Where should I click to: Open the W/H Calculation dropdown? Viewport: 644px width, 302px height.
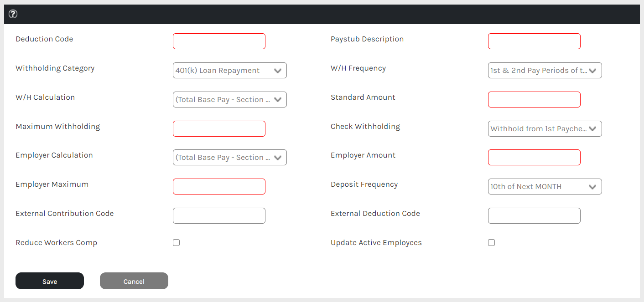(230, 99)
